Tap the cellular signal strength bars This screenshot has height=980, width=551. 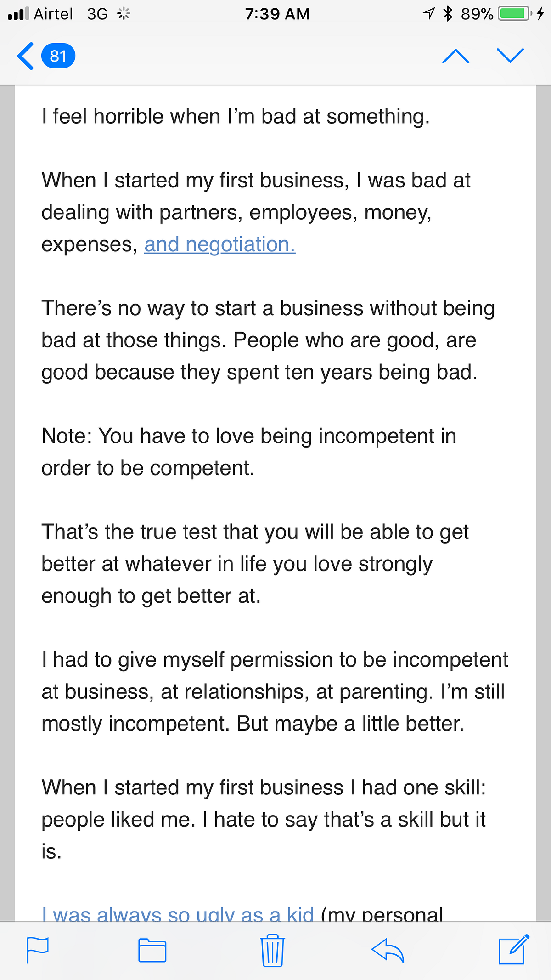tap(18, 14)
